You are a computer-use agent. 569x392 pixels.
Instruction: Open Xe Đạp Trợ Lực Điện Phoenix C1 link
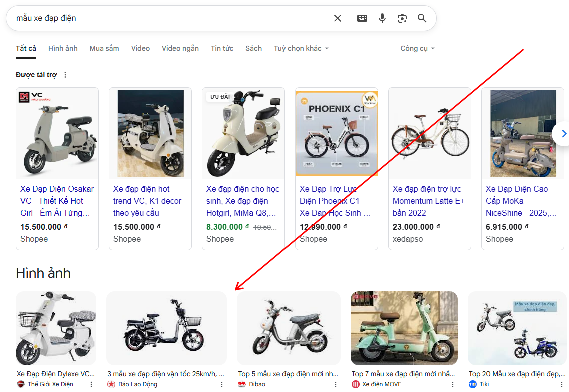335,201
